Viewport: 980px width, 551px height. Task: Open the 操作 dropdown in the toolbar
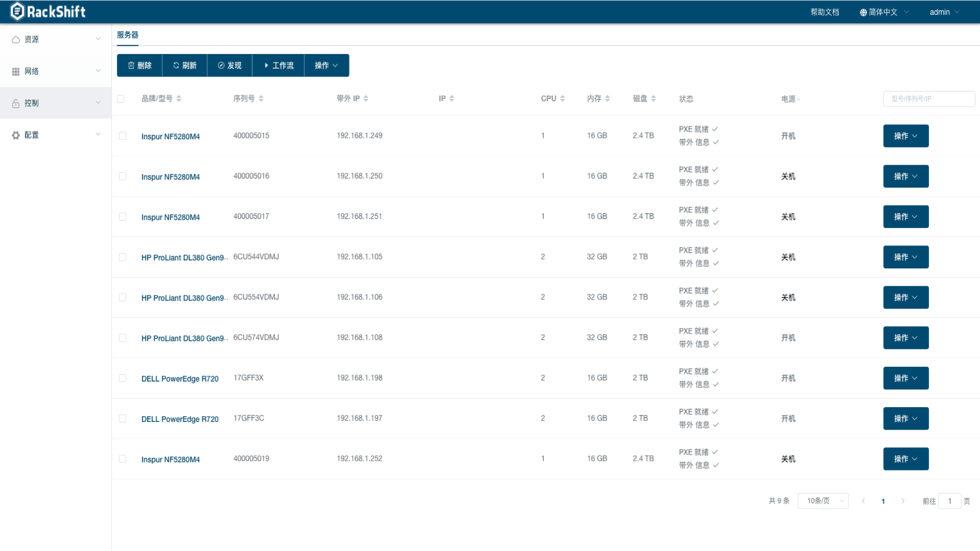point(326,65)
